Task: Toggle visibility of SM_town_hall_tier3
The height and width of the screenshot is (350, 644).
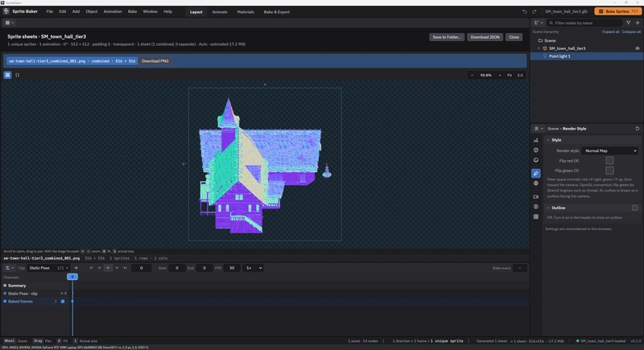Action: pos(638,48)
